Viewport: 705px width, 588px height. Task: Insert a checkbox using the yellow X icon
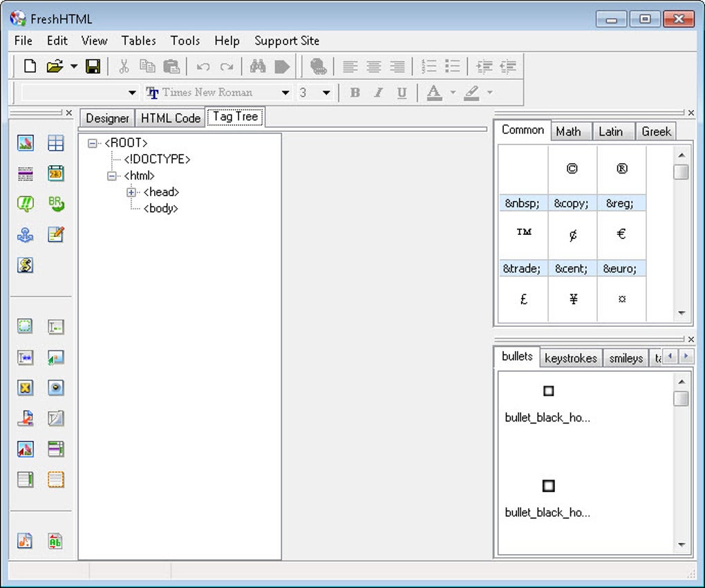coord(25,388)
